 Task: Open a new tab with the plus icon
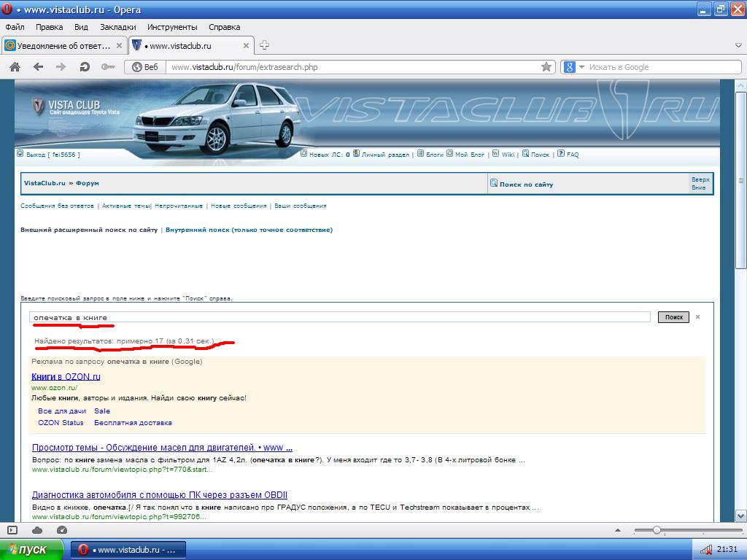264,45
